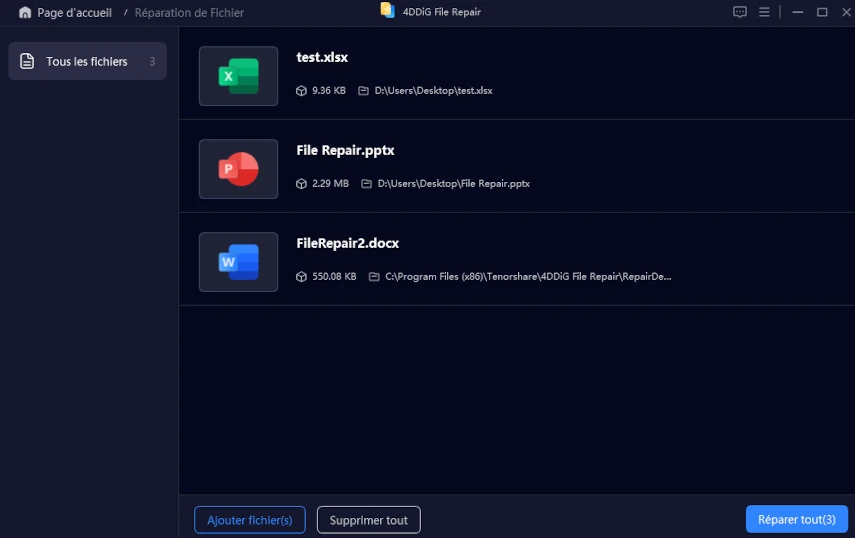Image resolution: width=855 pixels, height=538 pixels.
Task: Click the C:\Program Files (x86)\Tenorshare path
Action: coord(528,277)
